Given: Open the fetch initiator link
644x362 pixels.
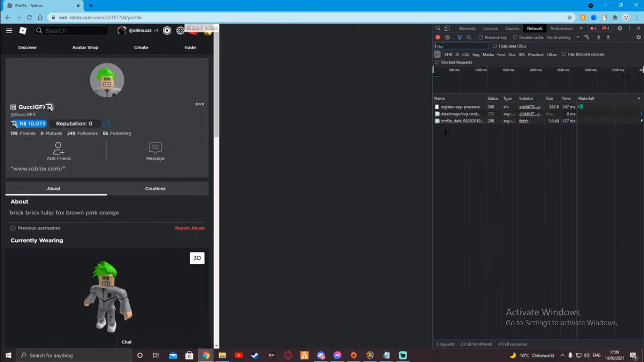Looking at the screenshot, I should [524, 121].
